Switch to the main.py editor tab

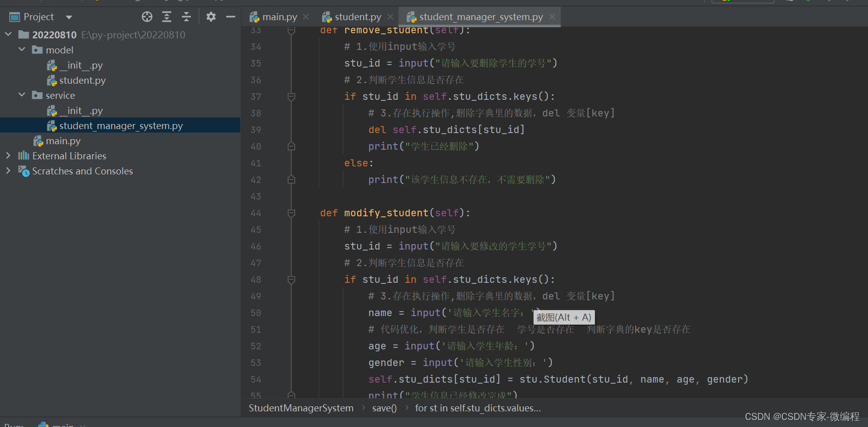click(x=280, y=17)
